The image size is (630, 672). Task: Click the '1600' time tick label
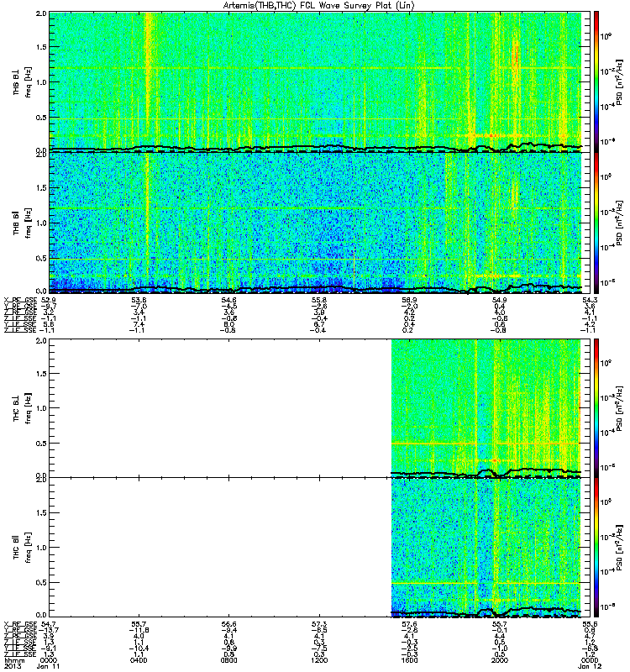pyautogui.click(x=409, y=660)
